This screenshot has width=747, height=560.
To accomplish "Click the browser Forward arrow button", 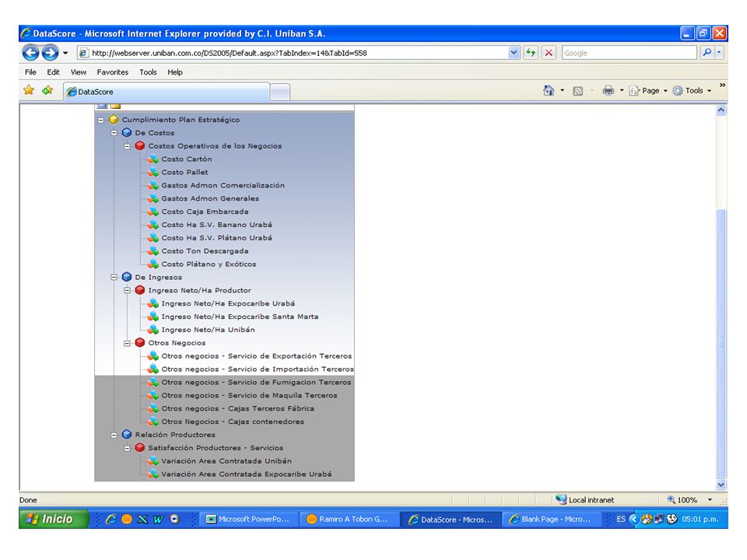I will coord(50,52).
